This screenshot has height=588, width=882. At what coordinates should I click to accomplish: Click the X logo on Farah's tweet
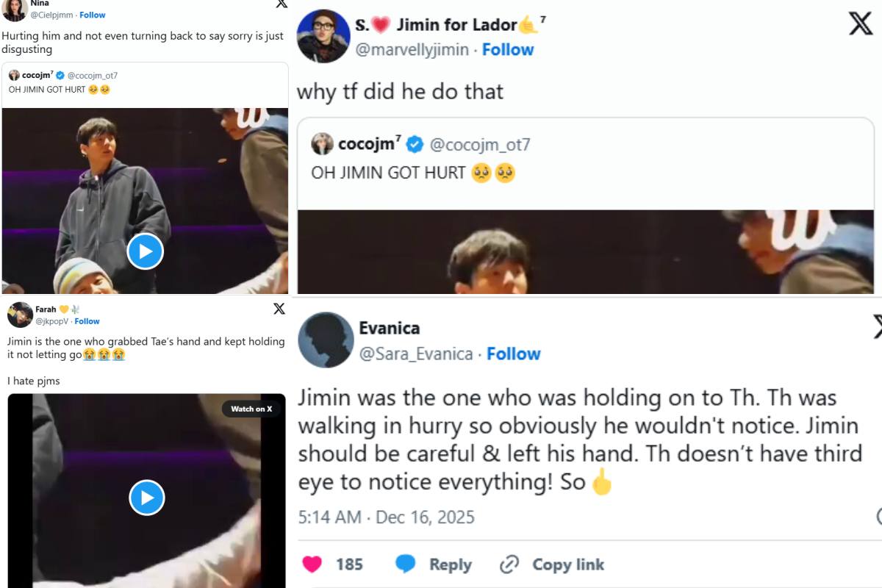click(x=279, y=309)
